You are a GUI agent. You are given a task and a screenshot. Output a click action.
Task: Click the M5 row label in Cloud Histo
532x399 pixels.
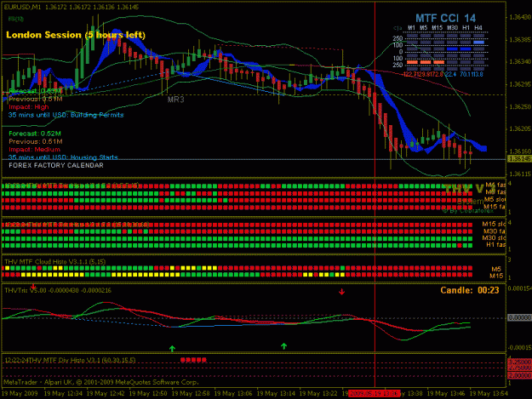coord(496,269)
